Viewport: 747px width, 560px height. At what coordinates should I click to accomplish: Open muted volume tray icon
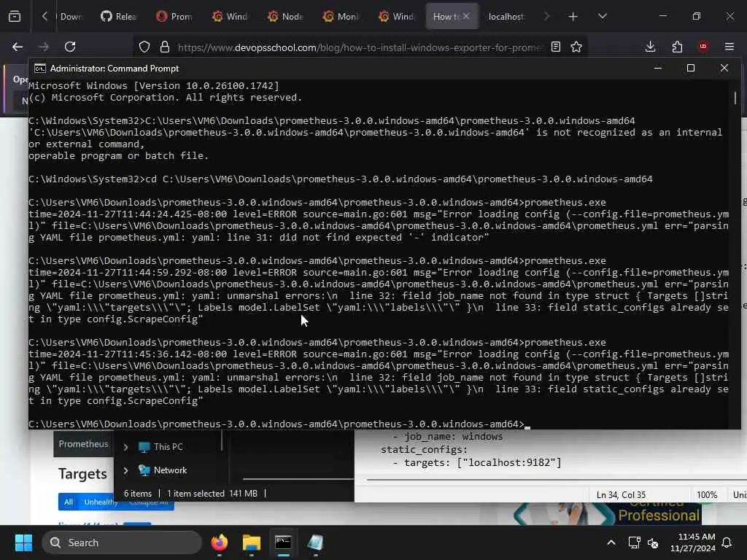pyautogui.click(x=653, y=542)
